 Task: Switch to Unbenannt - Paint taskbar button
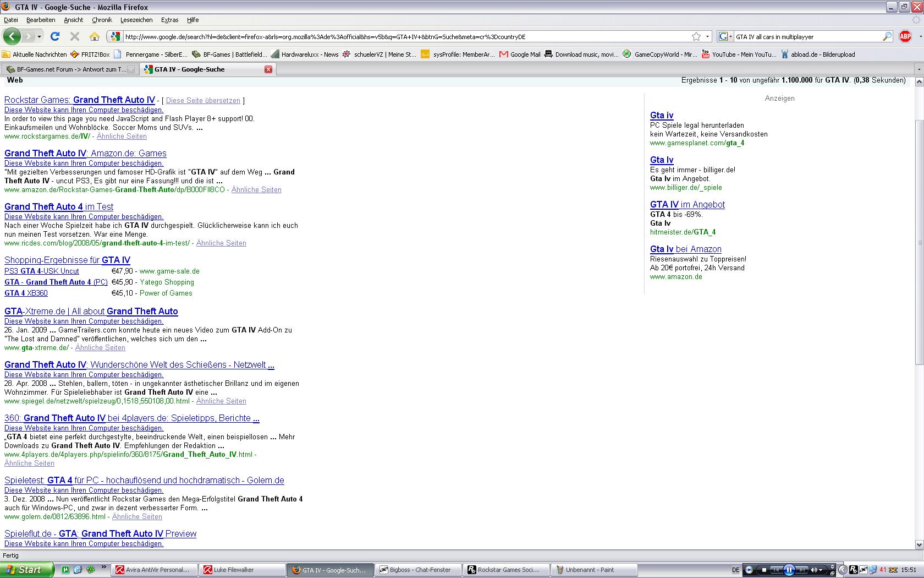pyautogui.click(x=595, y=570)
